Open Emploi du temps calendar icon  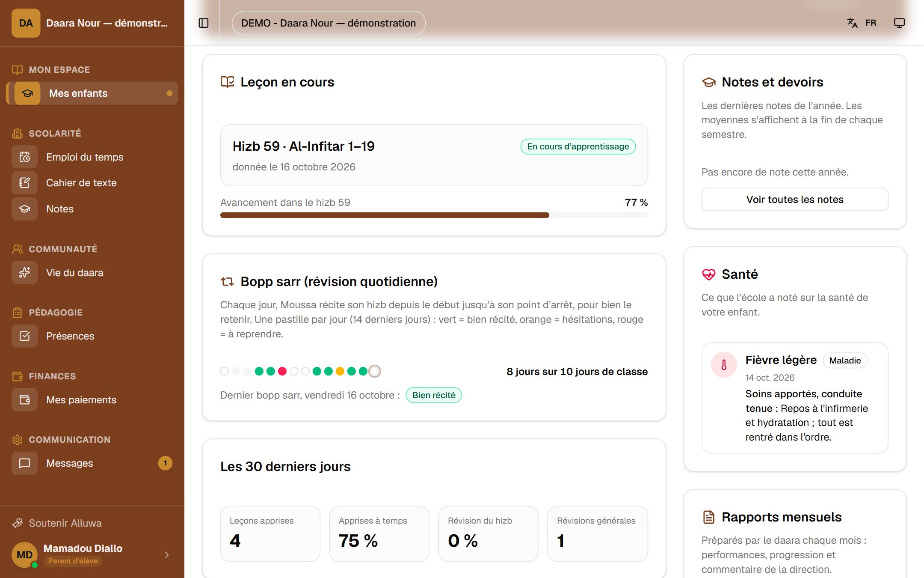pos(25,157)
